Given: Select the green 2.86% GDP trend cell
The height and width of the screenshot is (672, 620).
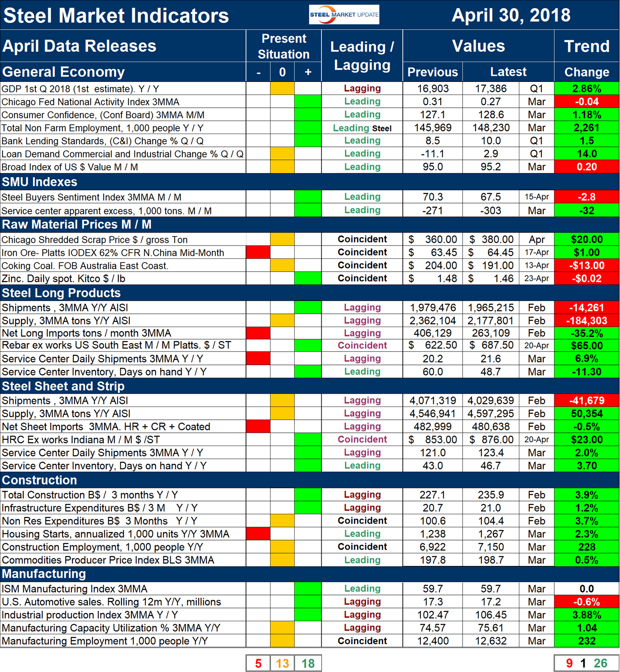Looking at the screenshot, I should click(x=586, y=89).
